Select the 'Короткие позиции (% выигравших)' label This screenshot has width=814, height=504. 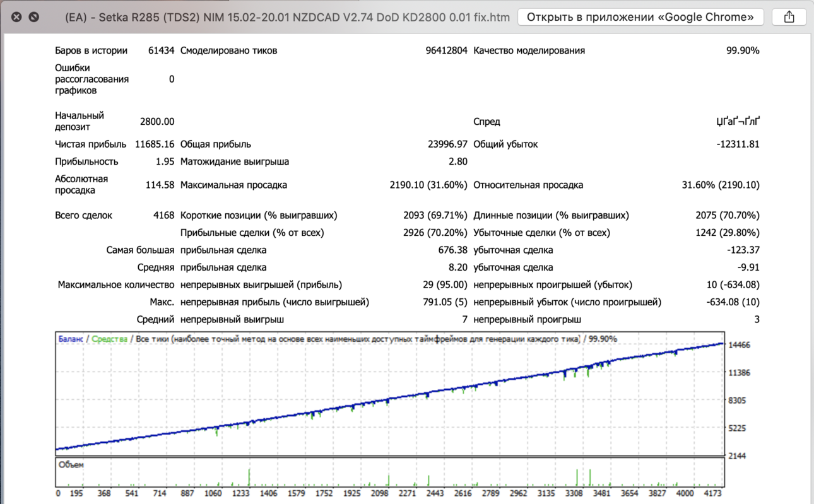[259, 215]
